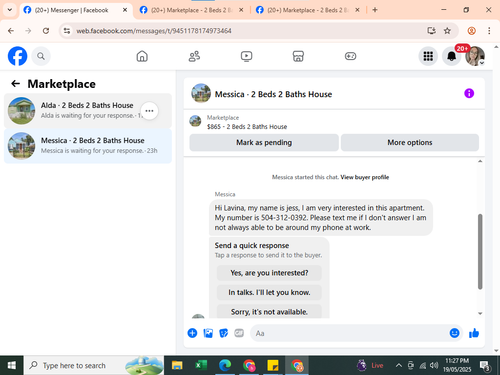
Task: Open the Friends icon in top navigation
Action: (194, 56)
